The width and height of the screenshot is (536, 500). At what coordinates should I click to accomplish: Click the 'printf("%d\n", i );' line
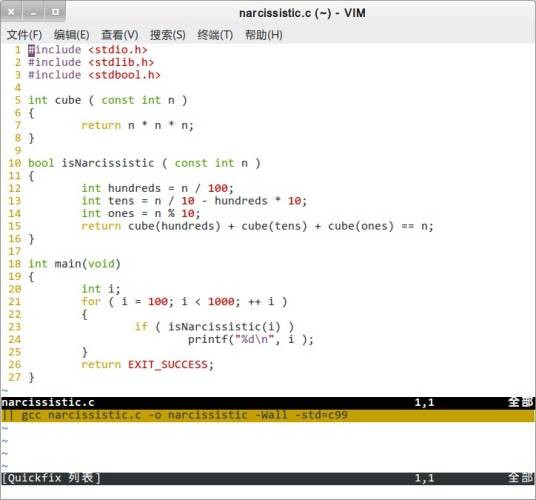[x=251, y=339]
